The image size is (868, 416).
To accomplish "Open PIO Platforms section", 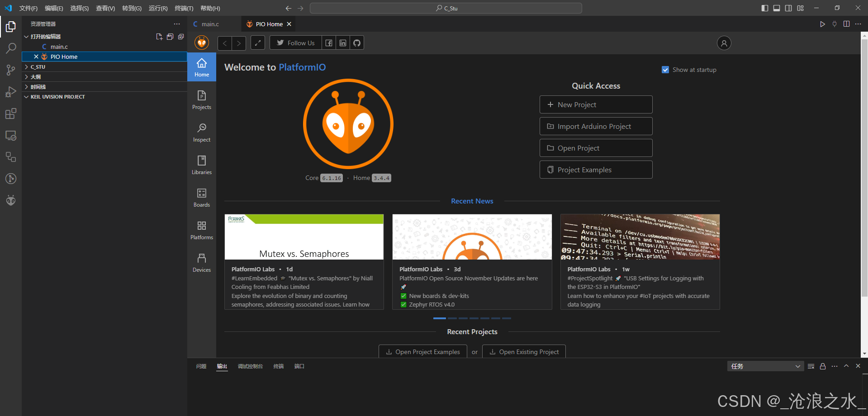I will [202, 230].
